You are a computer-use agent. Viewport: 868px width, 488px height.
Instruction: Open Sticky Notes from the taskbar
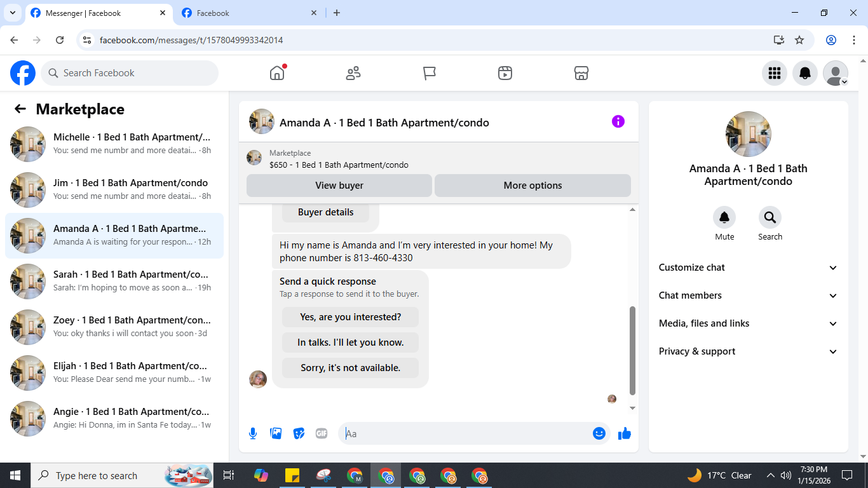292,475
